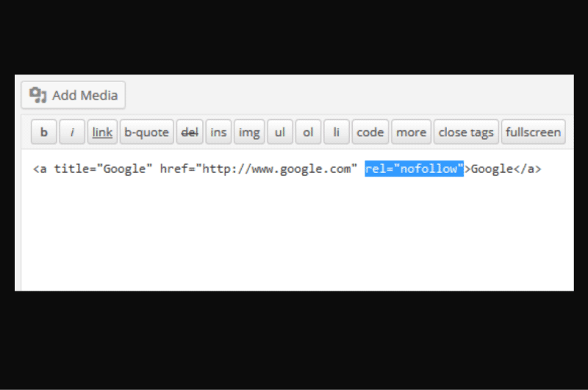Viewport: 588px width, 390px height.
Task: Click the highlighted rel="nofollow" text
Action: click(x=414, y=169)
